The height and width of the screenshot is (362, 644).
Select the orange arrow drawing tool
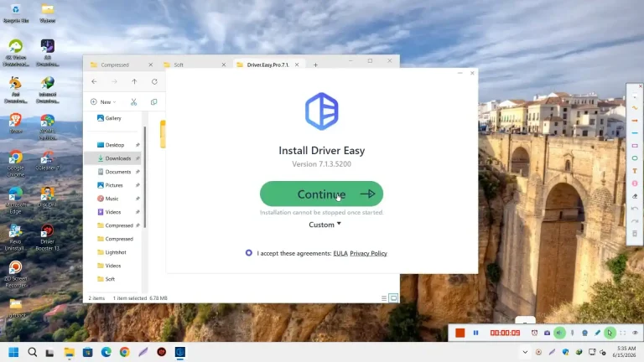pos(635,121)
